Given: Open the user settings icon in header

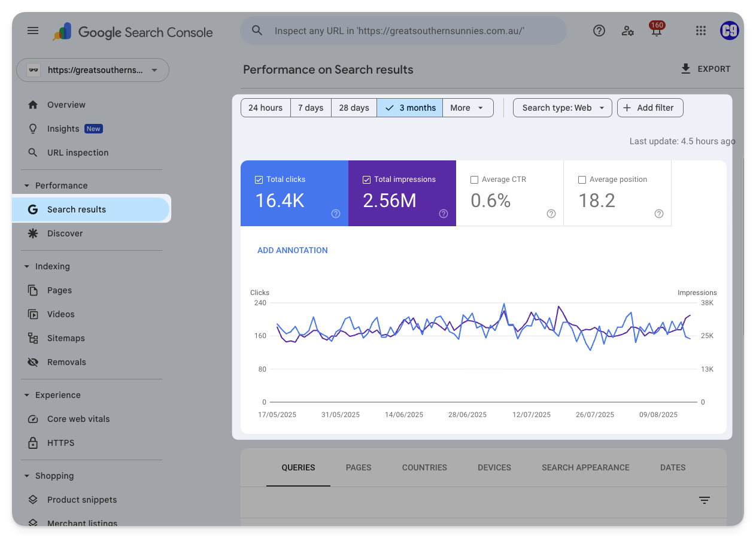Looking at the screenshot, I should (627, 31).
